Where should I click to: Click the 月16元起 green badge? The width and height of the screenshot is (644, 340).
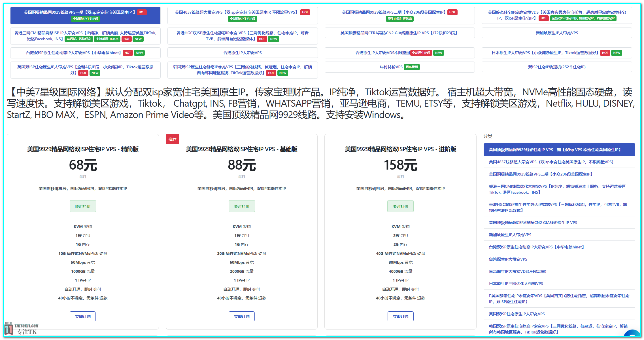point(412,67)
